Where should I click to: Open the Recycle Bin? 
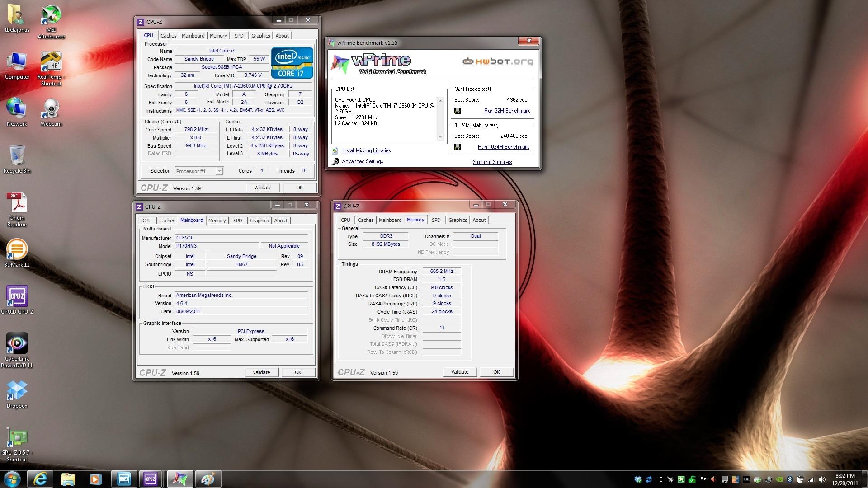point(17,159)
